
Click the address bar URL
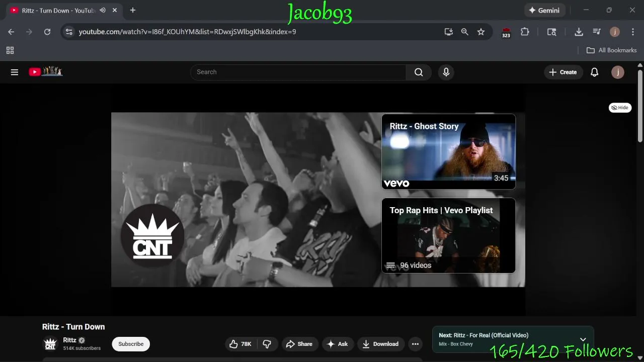(x=187, y=32)
